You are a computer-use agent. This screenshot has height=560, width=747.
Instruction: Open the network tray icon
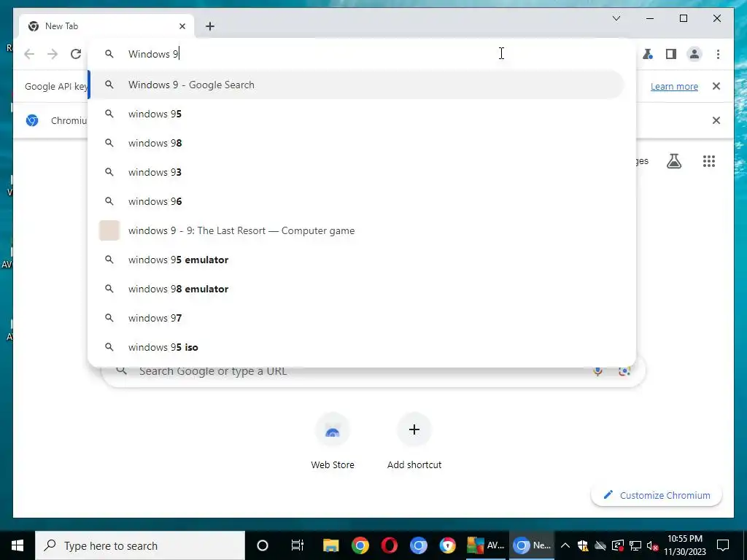pos(635,545)
